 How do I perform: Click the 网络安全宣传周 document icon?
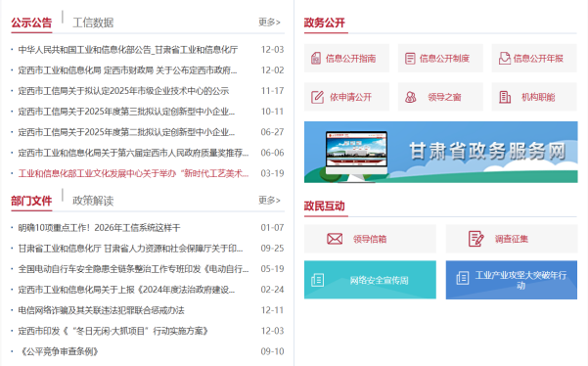pyautogui.click(x=317, y=280)
